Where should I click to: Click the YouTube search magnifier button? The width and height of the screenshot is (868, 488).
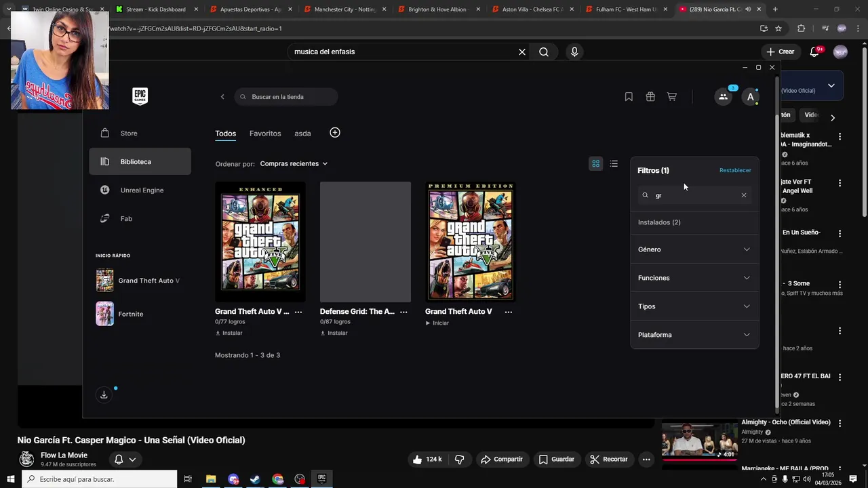pos(544,52)
